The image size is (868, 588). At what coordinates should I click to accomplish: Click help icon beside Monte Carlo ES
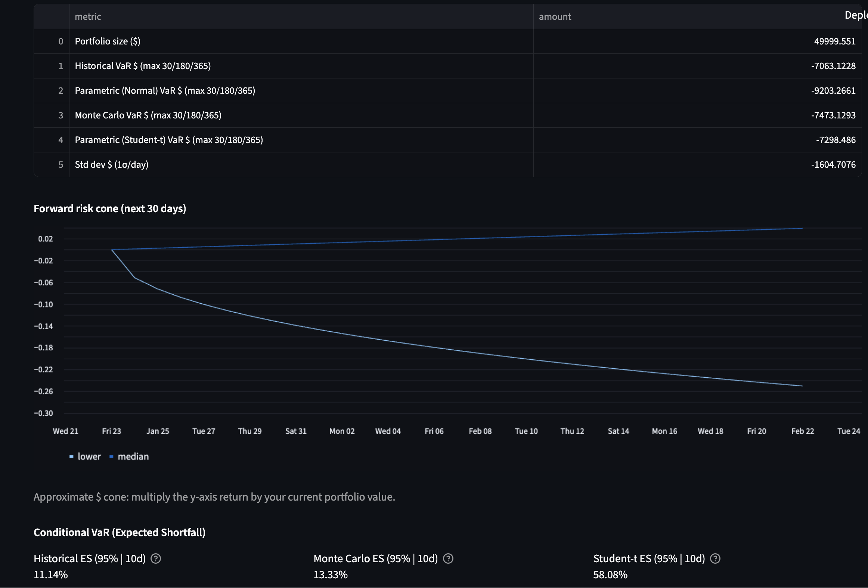coord(448,558)
